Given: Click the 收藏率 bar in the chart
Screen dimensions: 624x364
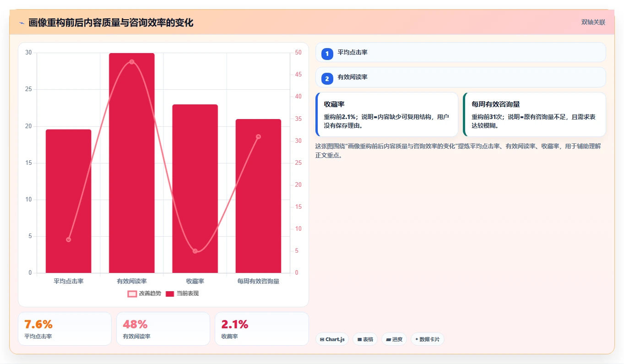Looking at the screenshot, I should (x=195, y=189).
